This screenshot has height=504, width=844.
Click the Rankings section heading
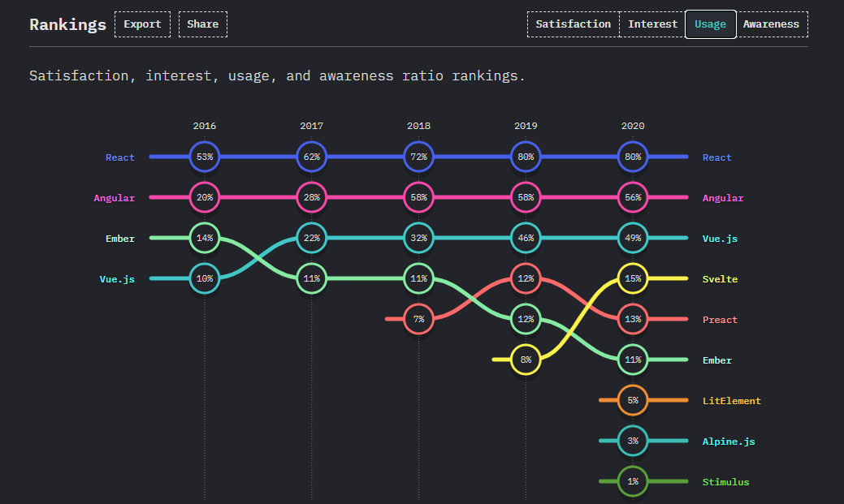[x=67, y=24]
